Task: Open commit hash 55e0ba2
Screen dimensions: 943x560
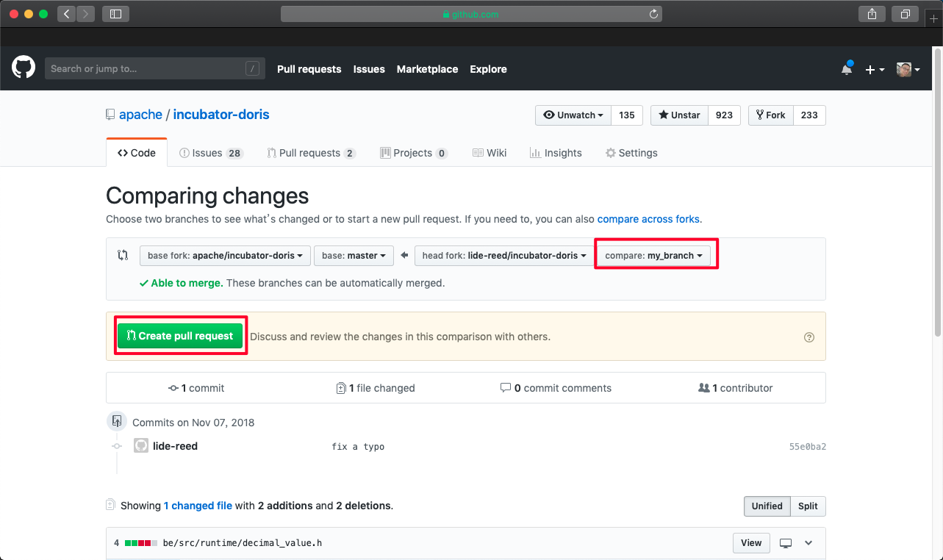Action: 808,447
